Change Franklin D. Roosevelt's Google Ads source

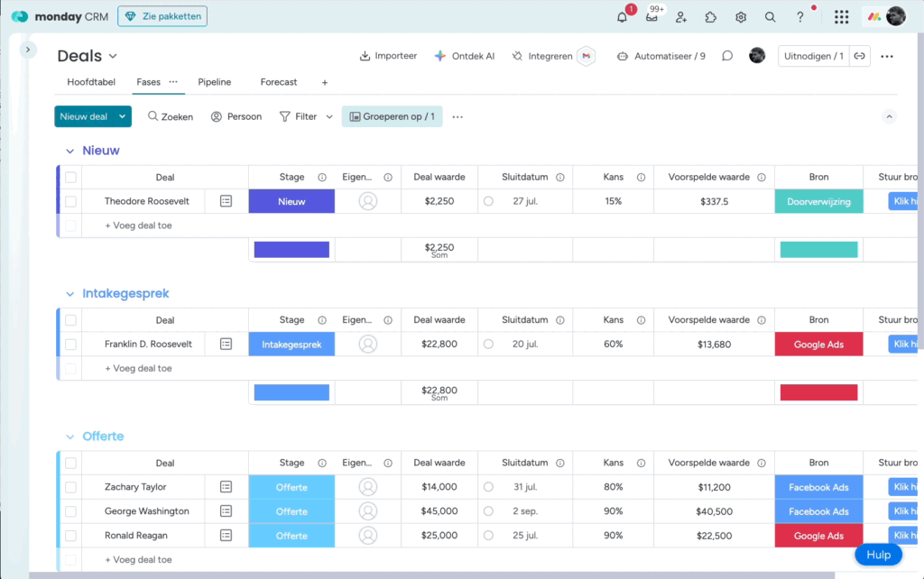[x=818, y=345]
